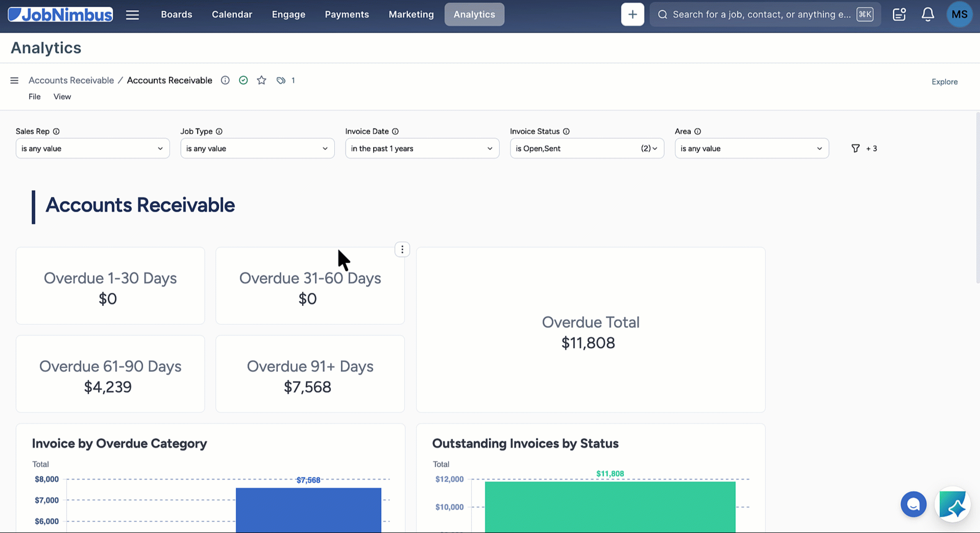This screenshot has height=533, width=980.
Task: Launch the sparkle assistant widget
Action: [952, 504]
